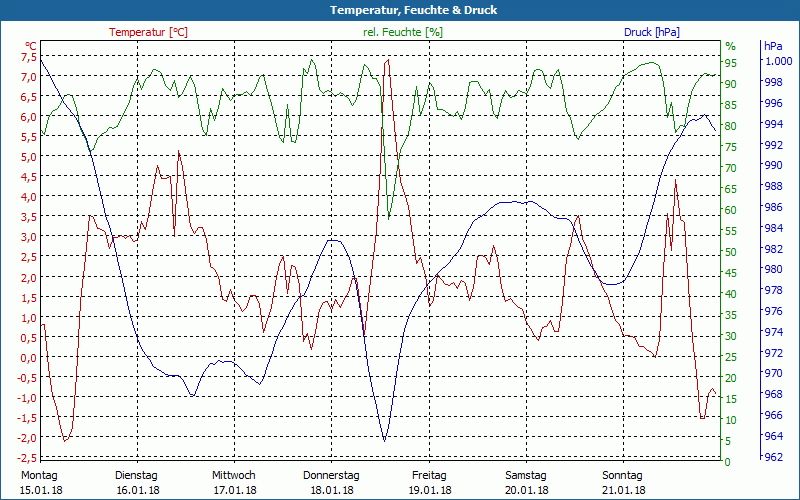The height and width of the screenshot is (500, 800).
Task: Click the date '20.01.18'
Action: coord(527,490)
